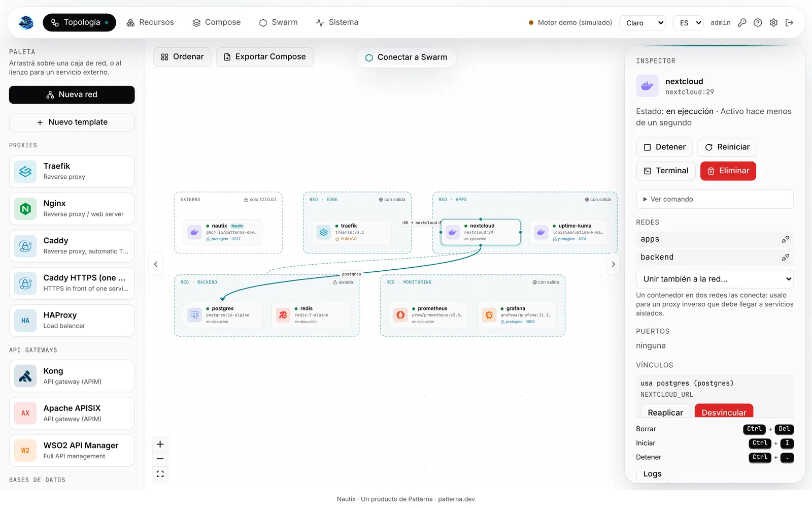Click the red Eliminar button
Image resolution: width=812 pixels, height=508 pixels.
(728, 171)
